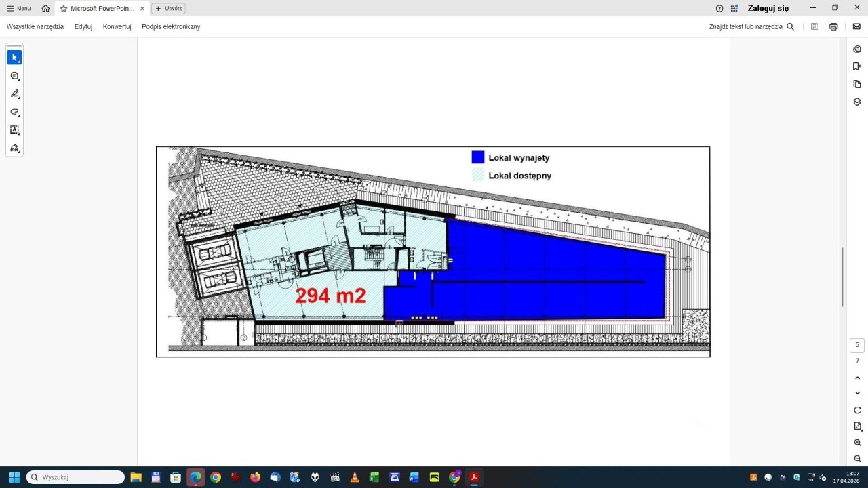Open the bookmarks panel
Viewport: 868px width, 488px height.
[x=857, y=66]
